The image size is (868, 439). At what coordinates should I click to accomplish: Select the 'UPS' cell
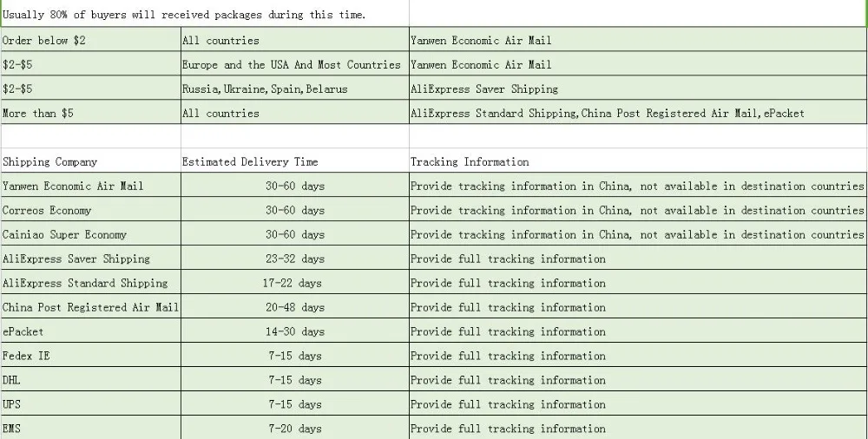coord(91,404)
